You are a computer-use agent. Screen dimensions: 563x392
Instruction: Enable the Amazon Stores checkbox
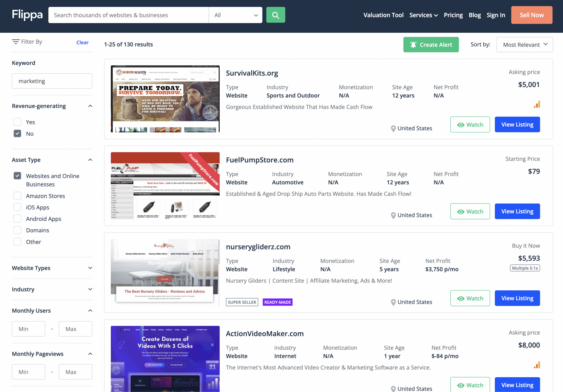pyautogui.click(x=17, y=196)
